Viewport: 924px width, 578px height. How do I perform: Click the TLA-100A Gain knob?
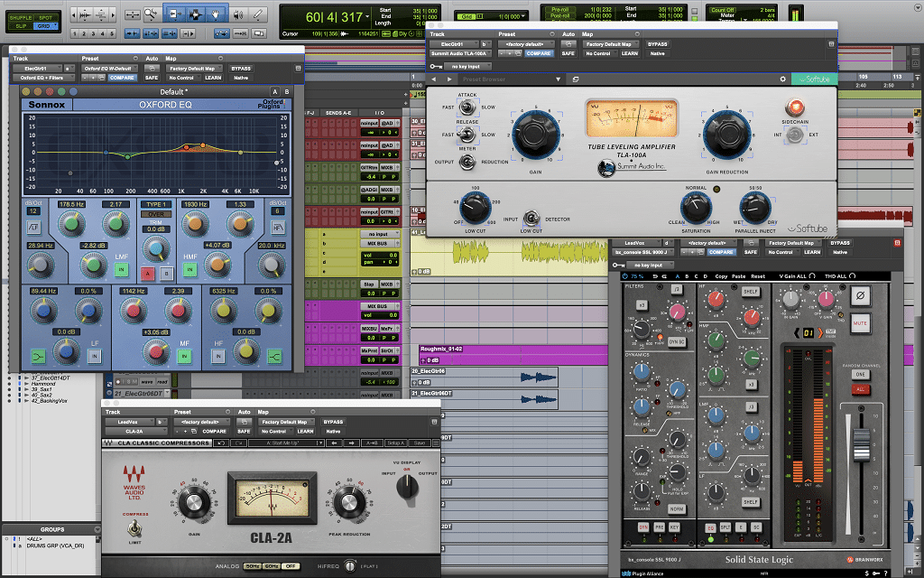click(x=536, y=134)
